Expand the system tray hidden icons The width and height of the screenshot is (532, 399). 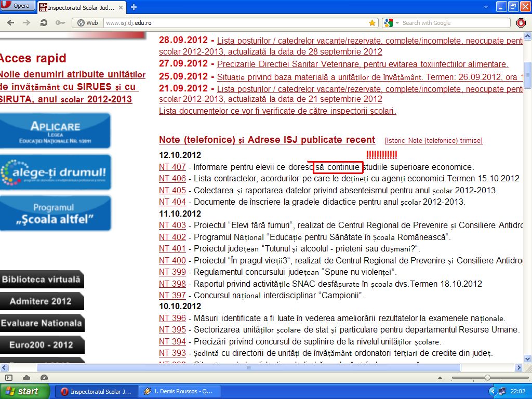[493, 391]
